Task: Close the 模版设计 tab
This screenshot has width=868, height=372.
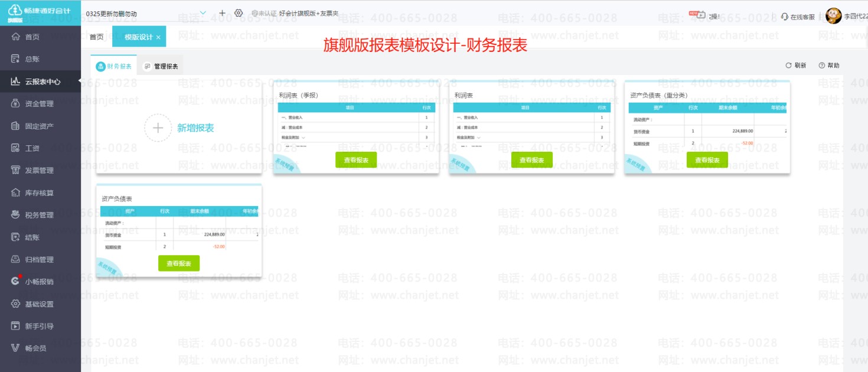Action: click(x=158, y=37)
